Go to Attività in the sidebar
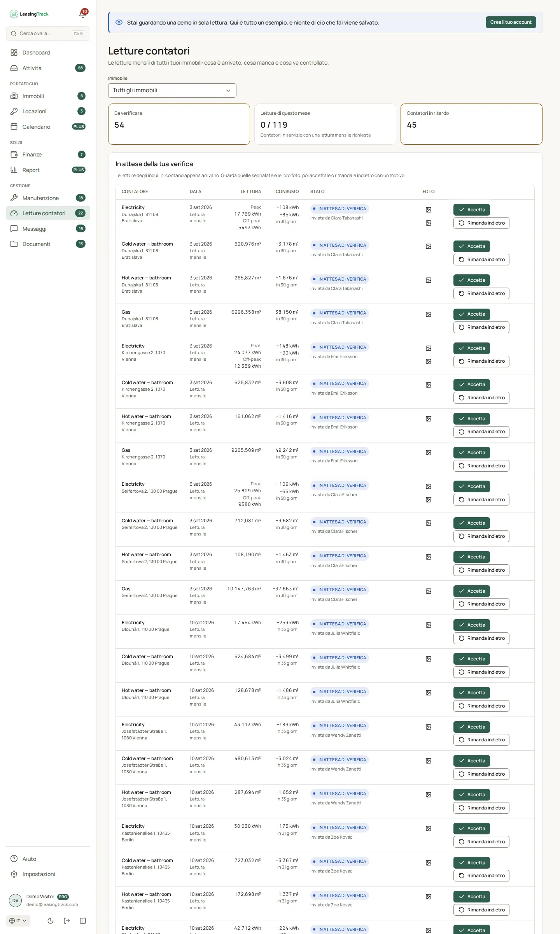Viewport: 560px width, 934px height. click(48, 68)
